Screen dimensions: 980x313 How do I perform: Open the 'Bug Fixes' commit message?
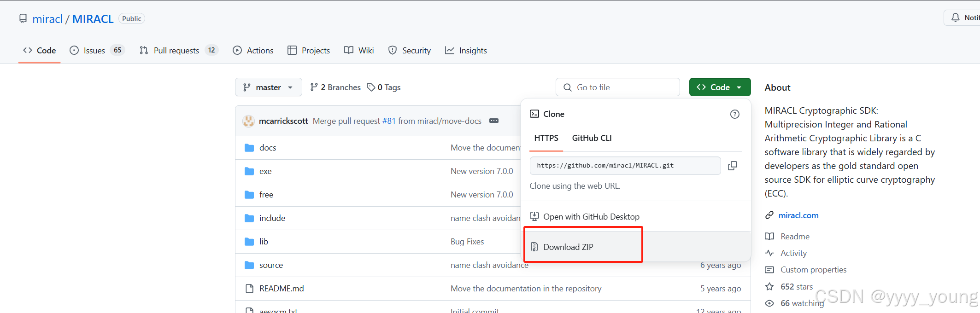point(467,241)
